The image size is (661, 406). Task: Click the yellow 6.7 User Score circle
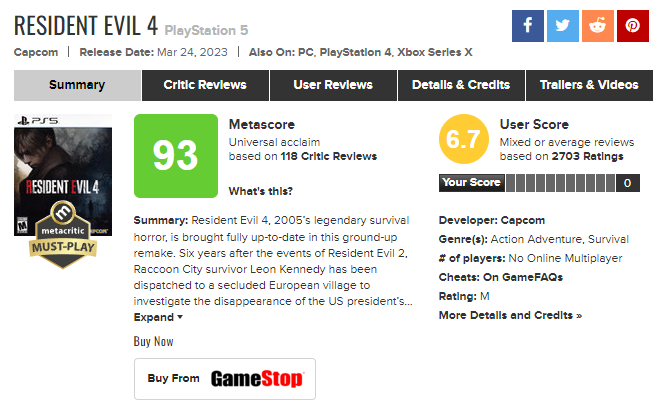(464, 139)
